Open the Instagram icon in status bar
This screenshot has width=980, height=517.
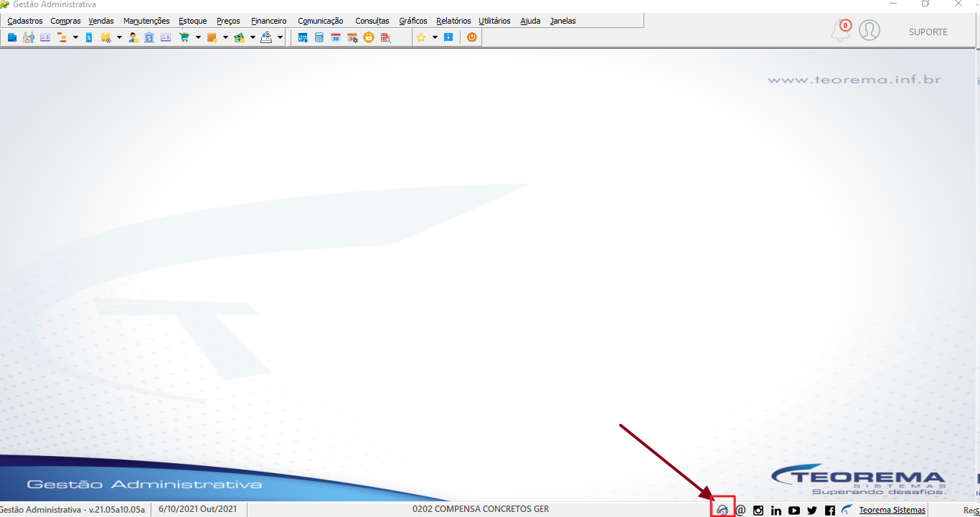click(758, 511)
